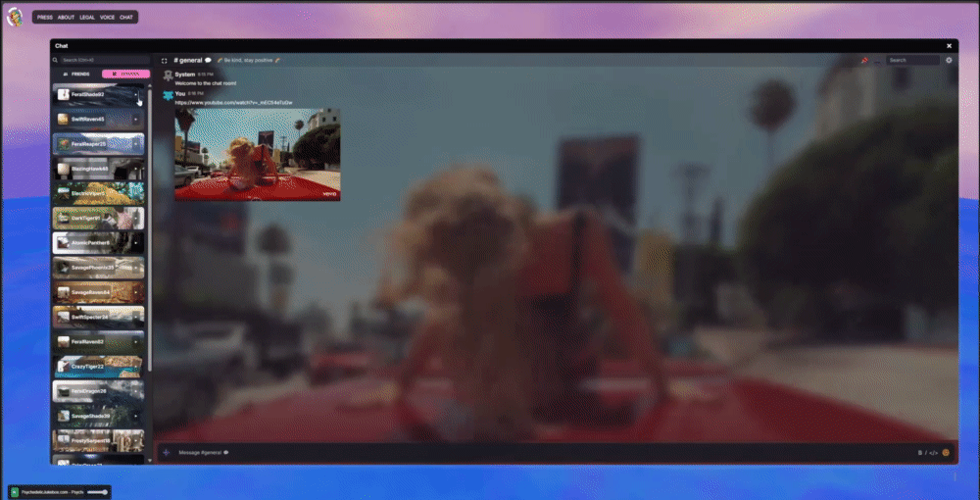Click SwiftRaven45 avatar image

63,119
